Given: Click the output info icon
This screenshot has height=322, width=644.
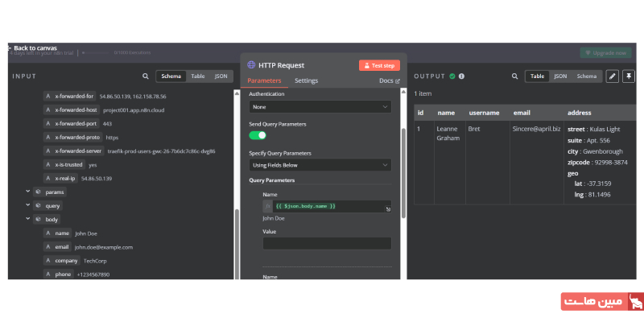Looking at the screenshot, I should click(x=462, y=76).
